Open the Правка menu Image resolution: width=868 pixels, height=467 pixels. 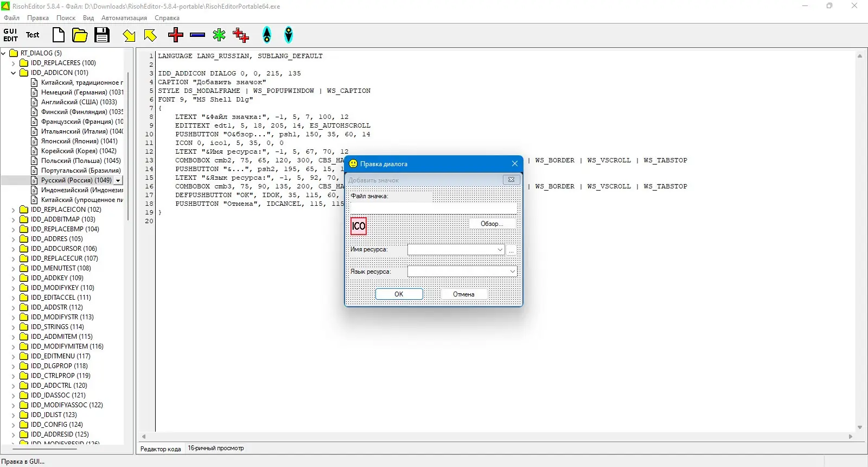coord(38,18)
